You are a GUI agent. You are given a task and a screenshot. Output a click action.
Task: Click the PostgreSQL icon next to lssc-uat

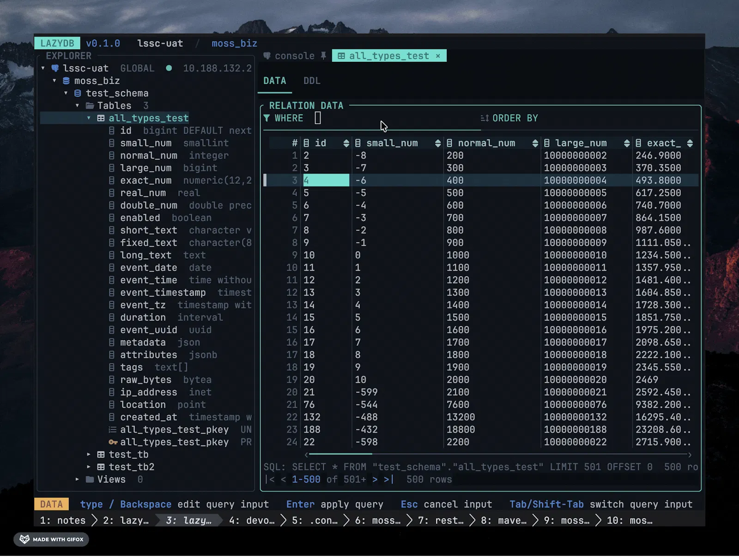point(55,68)
